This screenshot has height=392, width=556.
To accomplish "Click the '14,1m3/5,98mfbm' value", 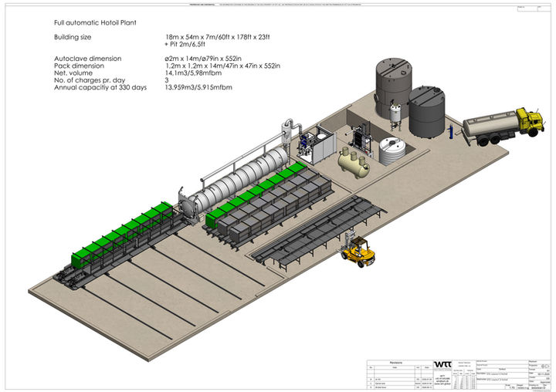I will pyautogui.click(x=193, y=73).
